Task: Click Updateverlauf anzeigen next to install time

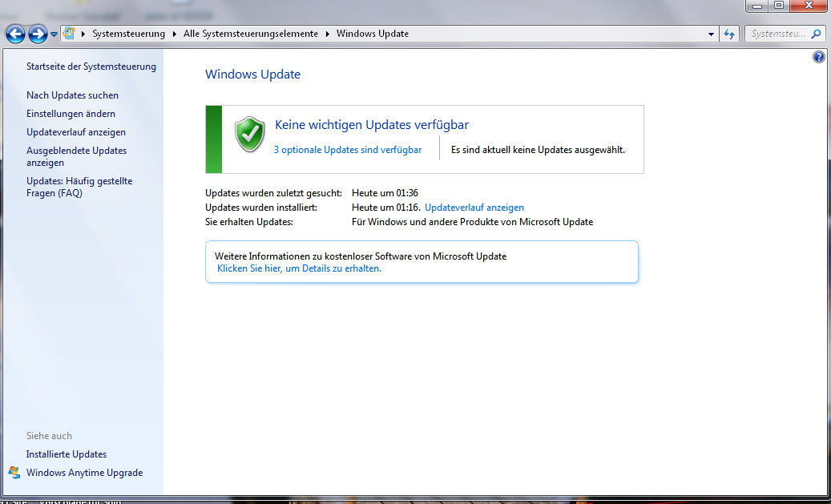Action: coord(474,208)
